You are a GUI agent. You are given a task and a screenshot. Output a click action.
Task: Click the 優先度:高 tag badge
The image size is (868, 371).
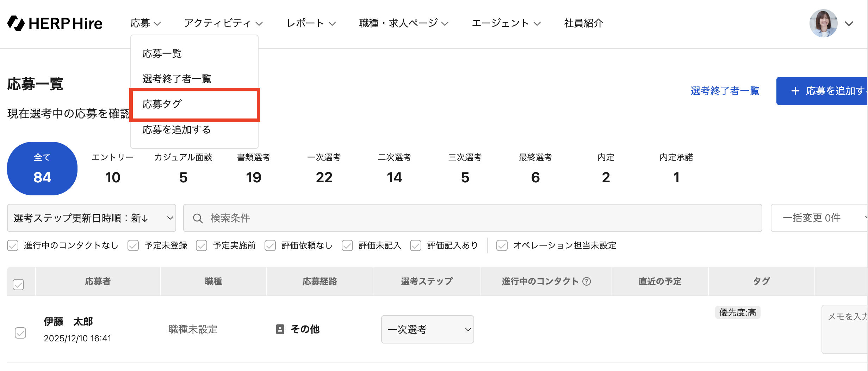[x=738, y=312]
